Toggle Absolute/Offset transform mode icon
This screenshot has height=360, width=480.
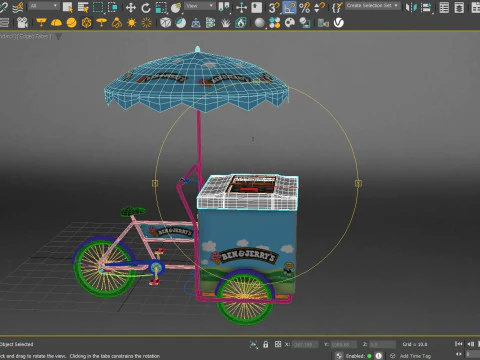[x=278, y=344]
